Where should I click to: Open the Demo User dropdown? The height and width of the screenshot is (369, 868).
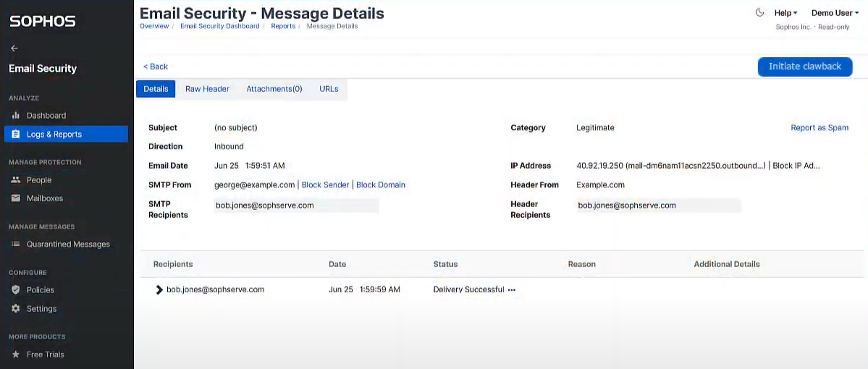pos(835,13)
